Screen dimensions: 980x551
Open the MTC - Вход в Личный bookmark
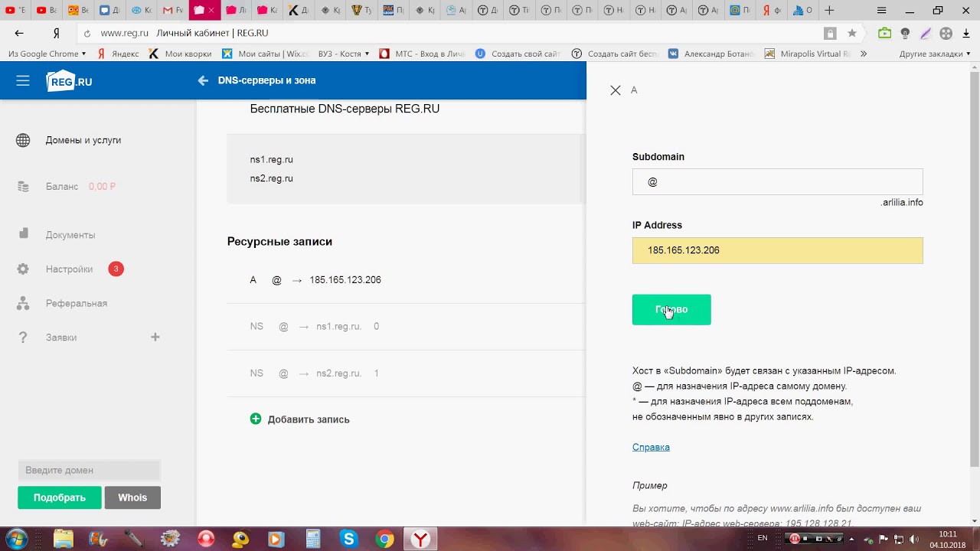(422, 54)
